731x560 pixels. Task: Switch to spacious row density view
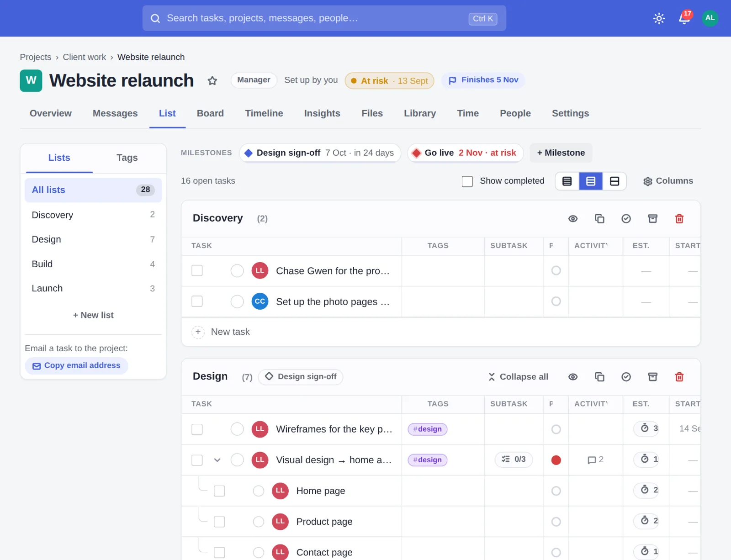coord(614,181)
